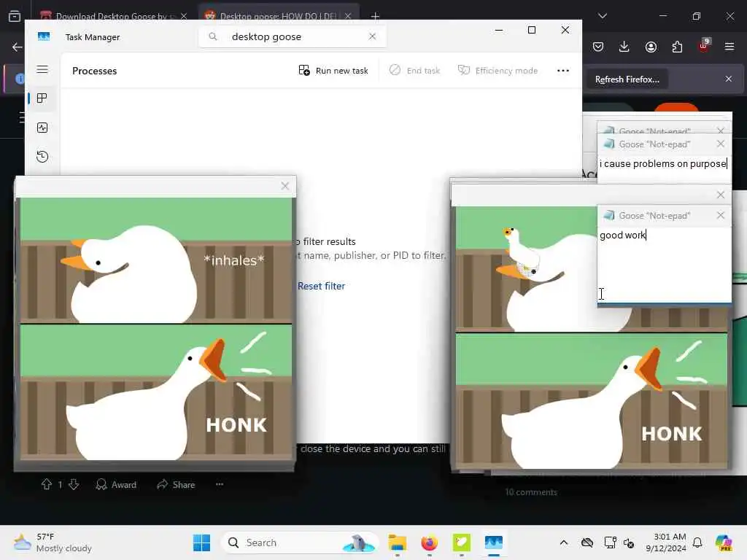Switch to 'Desktop goose: HOW DO I DEL' tab

click(279, 16)
